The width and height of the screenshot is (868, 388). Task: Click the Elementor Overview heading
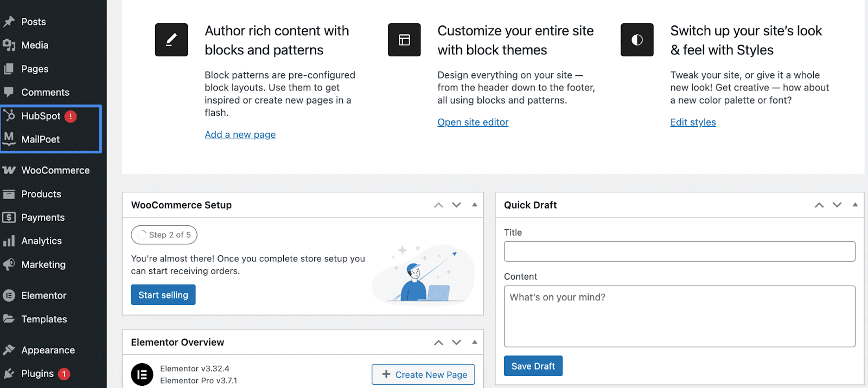(177, 342)
